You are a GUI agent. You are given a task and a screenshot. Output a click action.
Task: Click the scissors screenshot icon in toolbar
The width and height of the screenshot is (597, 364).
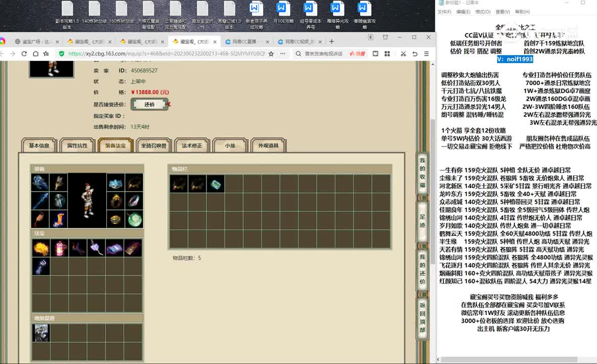pyautogui.click(x=403, y=54)
